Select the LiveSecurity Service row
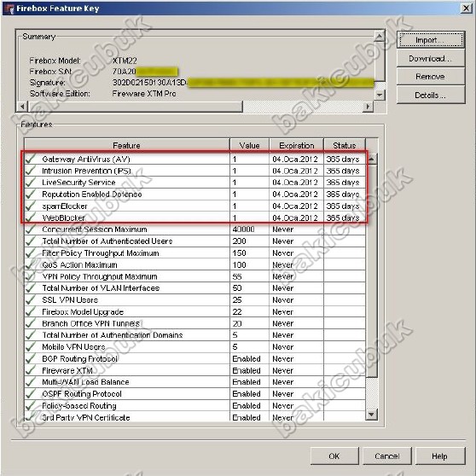Viewport: 476px width, 476px height. click(x=194, y=183)
